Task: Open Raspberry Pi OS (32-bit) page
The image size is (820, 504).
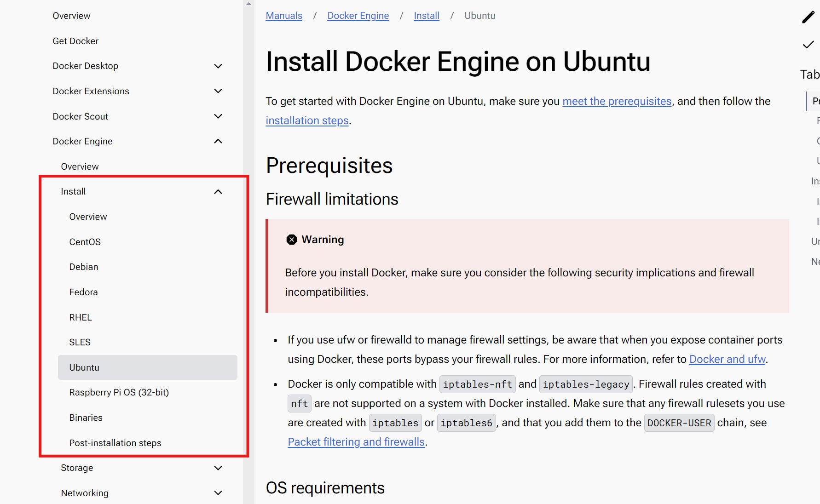Action: tap(119, 392)
